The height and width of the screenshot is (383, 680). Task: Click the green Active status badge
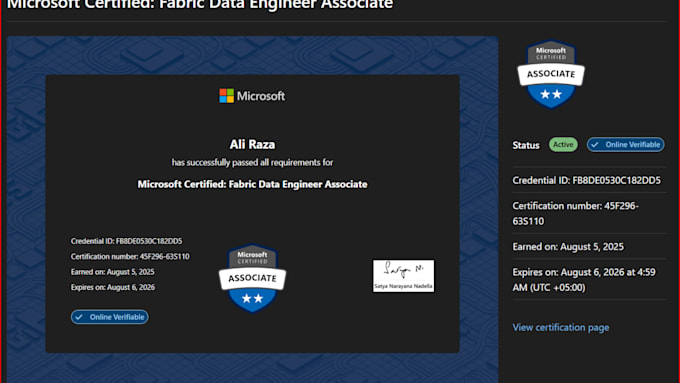[x=563, y=144]
